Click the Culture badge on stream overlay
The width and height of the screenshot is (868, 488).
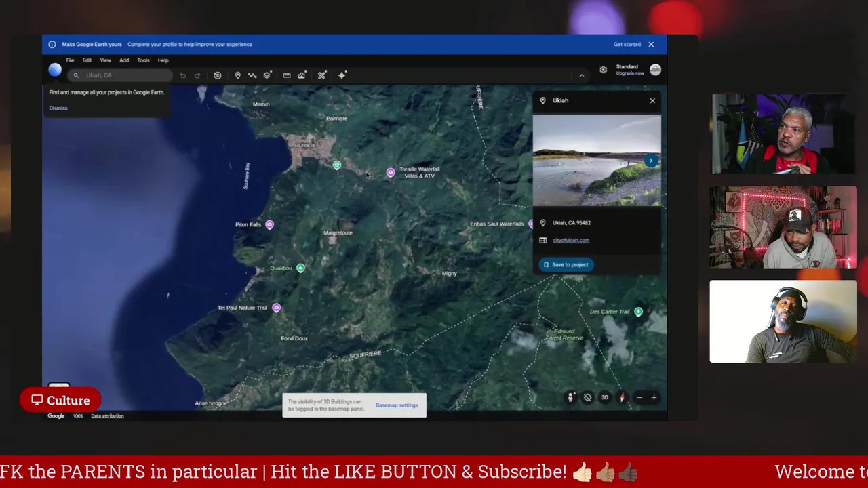click(60, 401)
